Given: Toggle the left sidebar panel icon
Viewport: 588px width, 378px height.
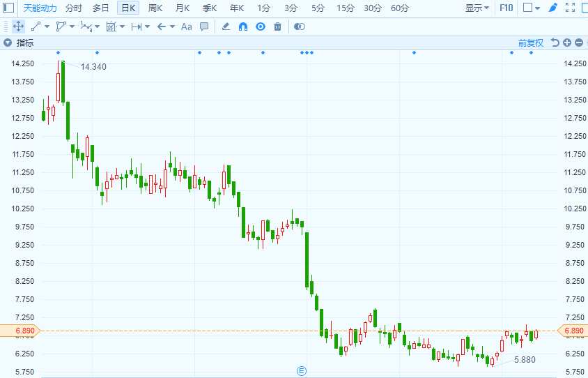Looking at the screenshot, I should pos(8,8).
